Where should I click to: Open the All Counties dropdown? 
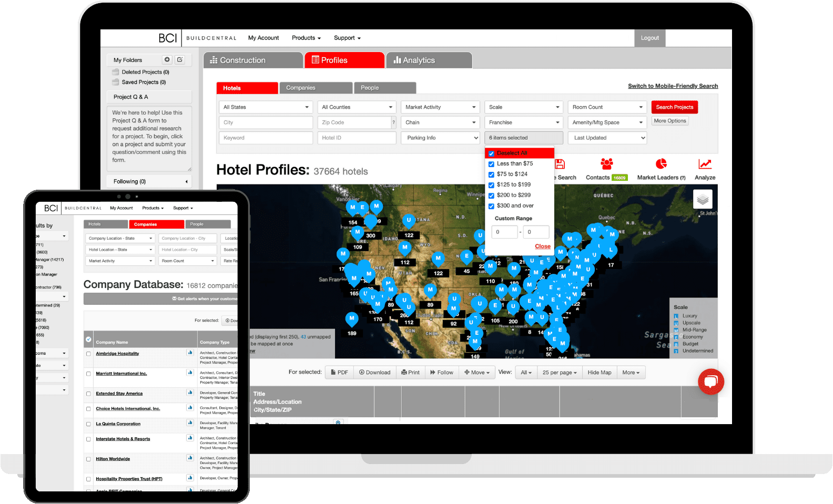357,107
